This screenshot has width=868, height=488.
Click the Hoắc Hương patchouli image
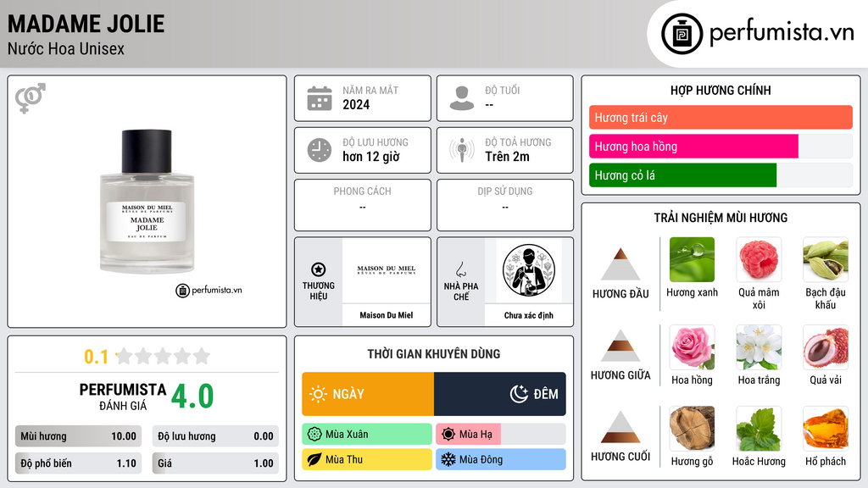(x=759, y=429)
